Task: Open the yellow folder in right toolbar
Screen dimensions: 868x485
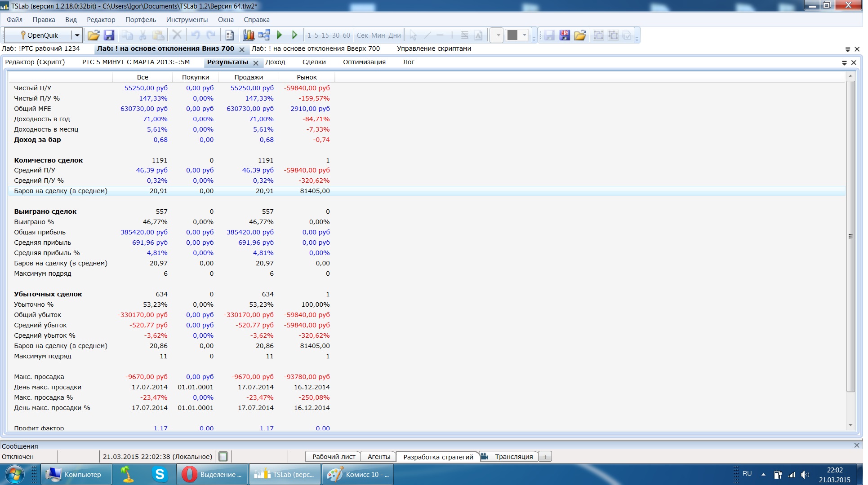Action: click(580, 35)
